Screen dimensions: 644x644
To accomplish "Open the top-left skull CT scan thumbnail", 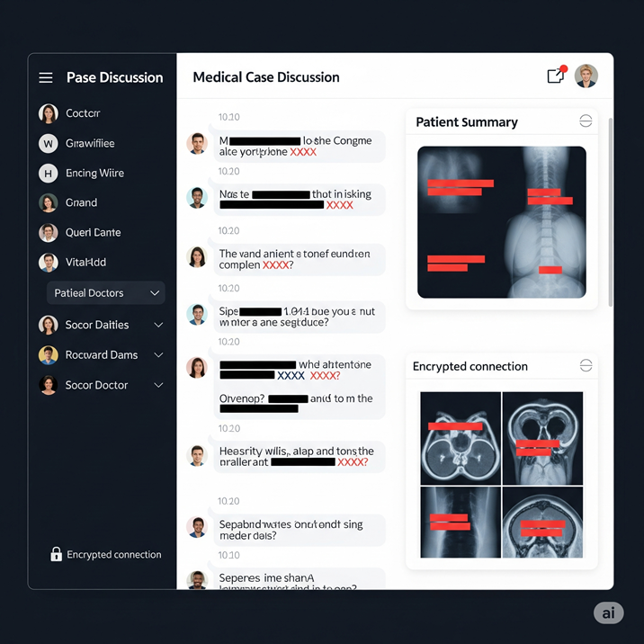I will (460, 438).
